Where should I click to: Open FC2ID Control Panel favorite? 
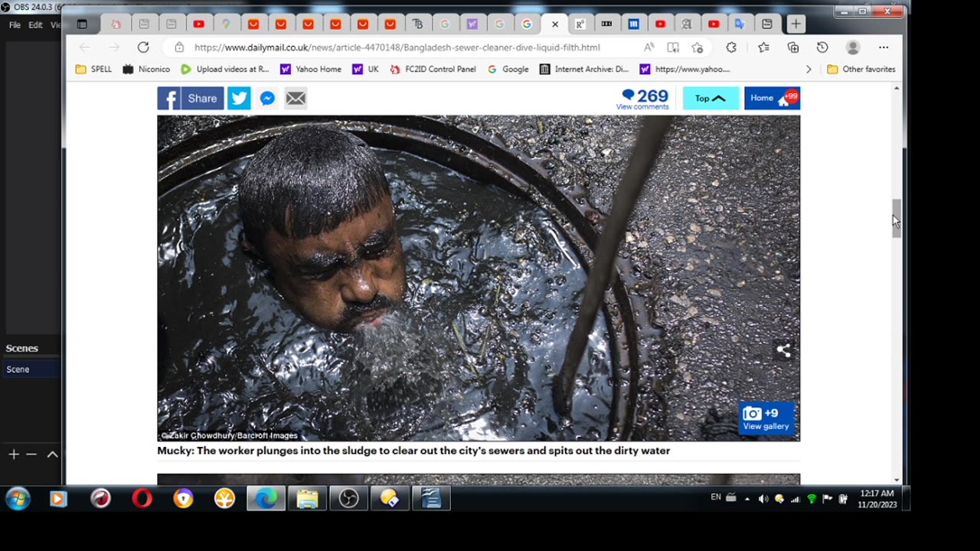(x=433, y=69)
